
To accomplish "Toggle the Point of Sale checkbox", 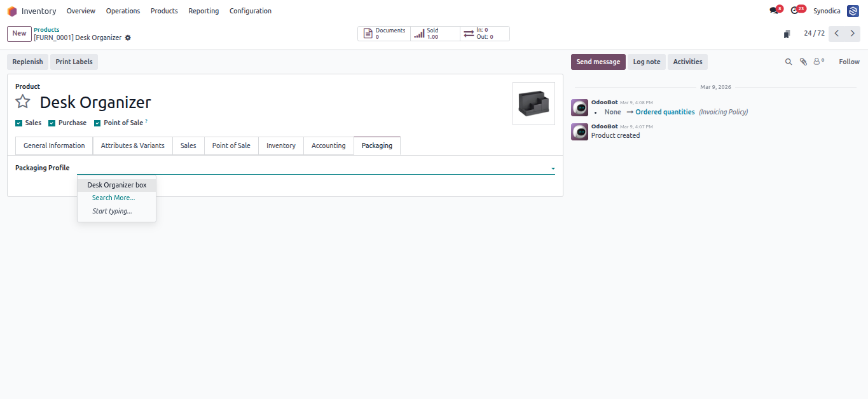I will tap(97, 123).
